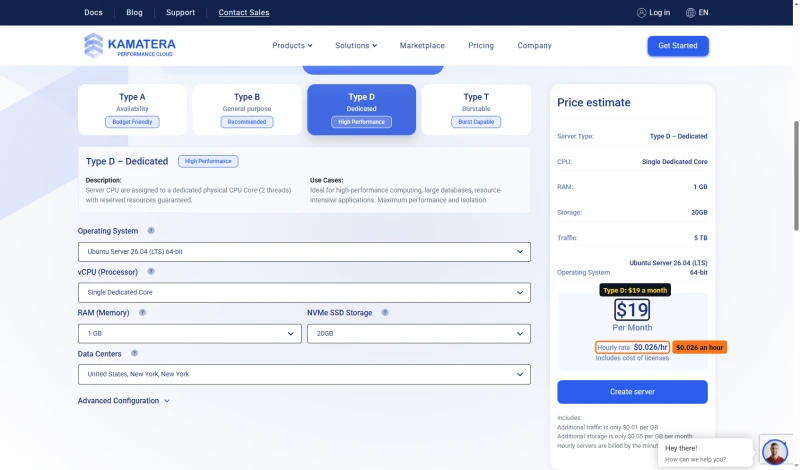The height and width of the screenshot is (470, 800).
Task: Select the Type B General purpose tab
Action: (247, 109)
